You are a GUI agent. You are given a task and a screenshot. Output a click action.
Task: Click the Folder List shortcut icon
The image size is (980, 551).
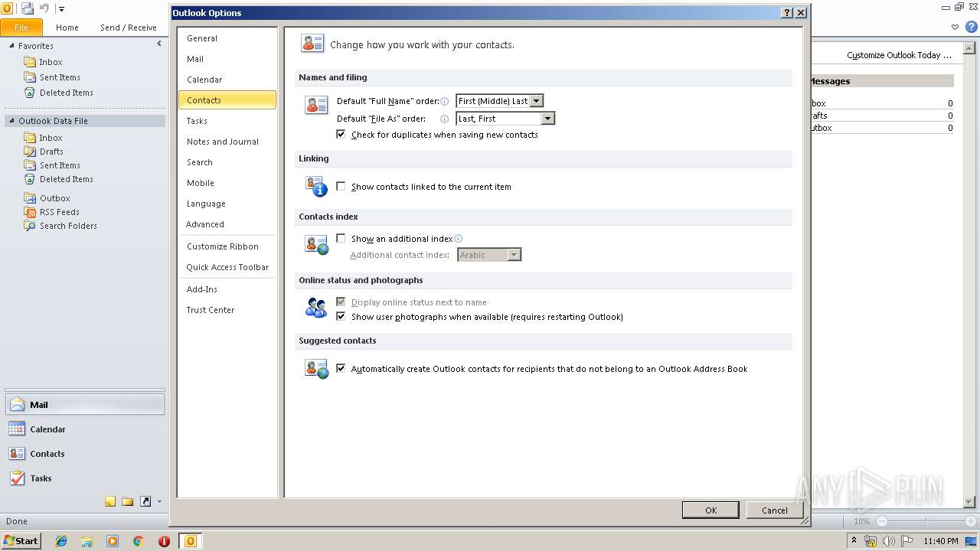pyautogui.click(x=128, y=502)
